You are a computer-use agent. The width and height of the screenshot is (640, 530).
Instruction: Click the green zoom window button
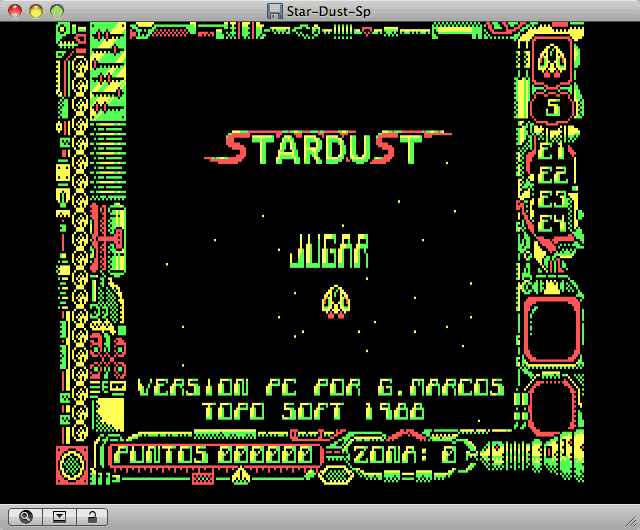point(57,11)
